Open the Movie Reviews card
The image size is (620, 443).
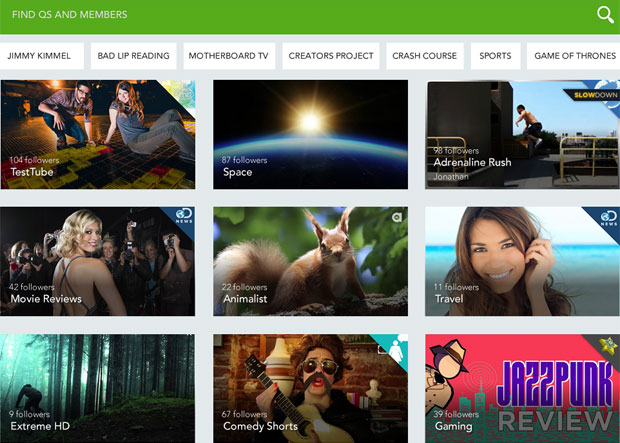97,261
